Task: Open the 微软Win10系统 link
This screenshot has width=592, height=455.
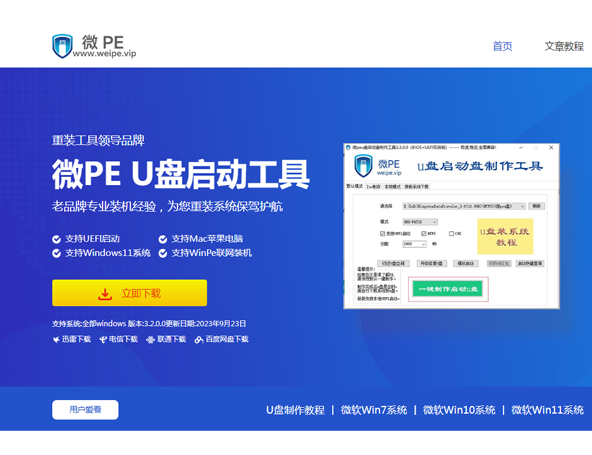Action: pos(459,410)
